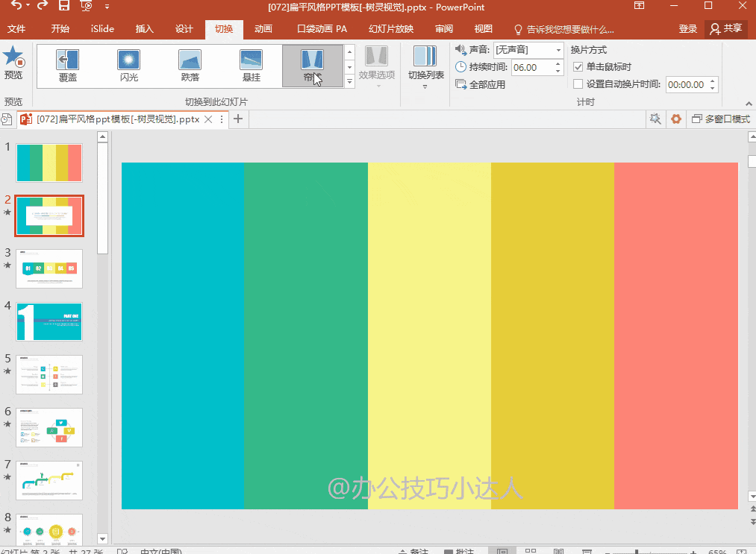
Task: Expand the transition gallery more arrow
Action: pyautogui.click(x=349, y=81)
